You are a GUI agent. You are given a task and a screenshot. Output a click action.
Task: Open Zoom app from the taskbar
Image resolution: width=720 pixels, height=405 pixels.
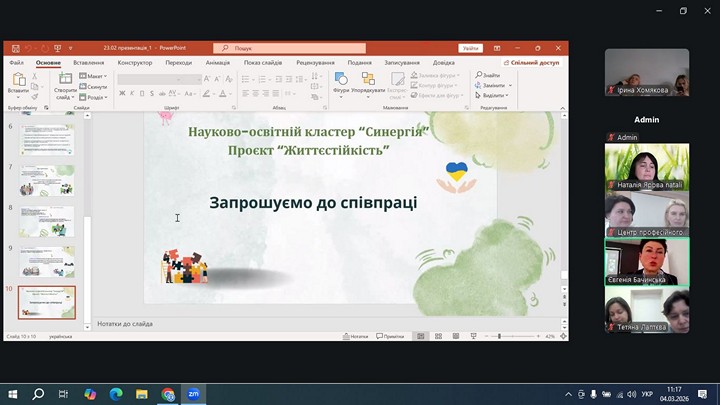point(193,394)
